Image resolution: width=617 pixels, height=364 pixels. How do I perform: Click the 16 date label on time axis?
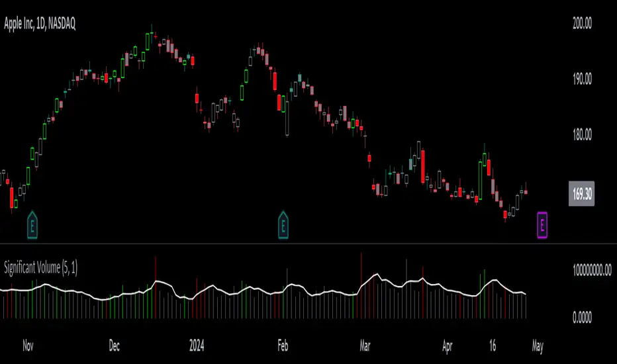(x=493, y=345)
